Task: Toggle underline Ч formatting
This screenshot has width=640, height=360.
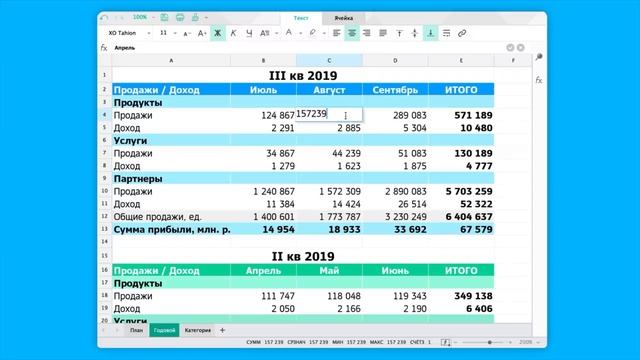Action: pos(249,33)
